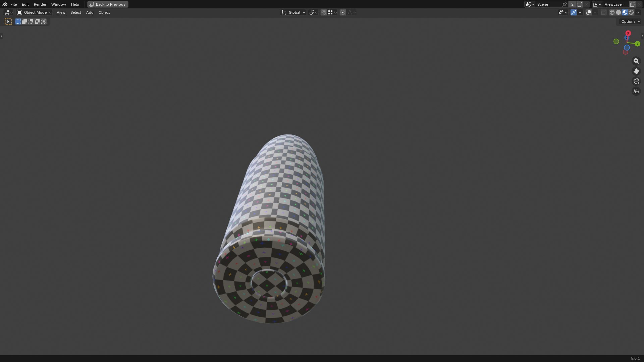Open the viewport View menu
This screenshot has height=362, width=644.
[61, 12]
